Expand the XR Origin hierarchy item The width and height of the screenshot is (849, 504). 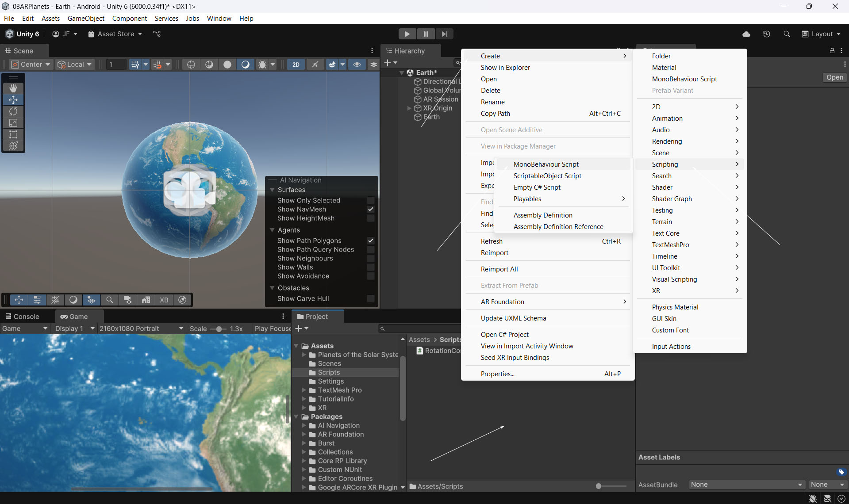tap(409, 108)
